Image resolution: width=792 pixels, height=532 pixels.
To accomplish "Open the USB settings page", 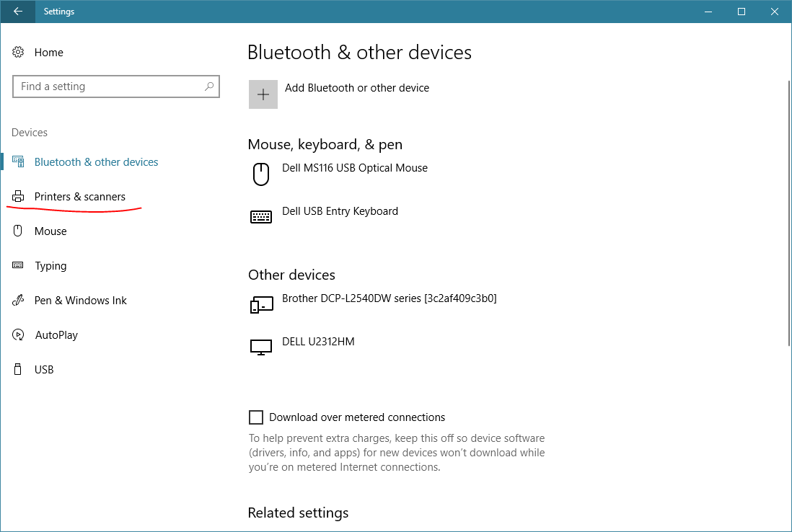I will click(44, 370).
